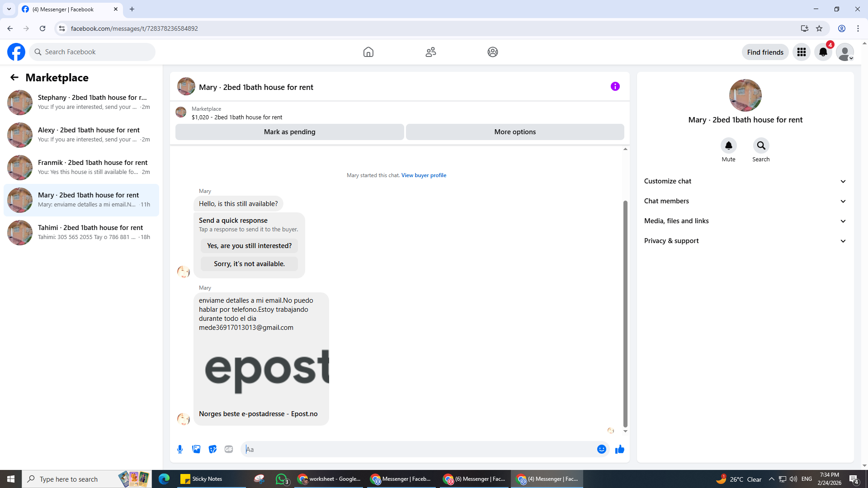This screenshot has height=488, width=868.
Task: Send a thumbs-up like
Action: 619,449
